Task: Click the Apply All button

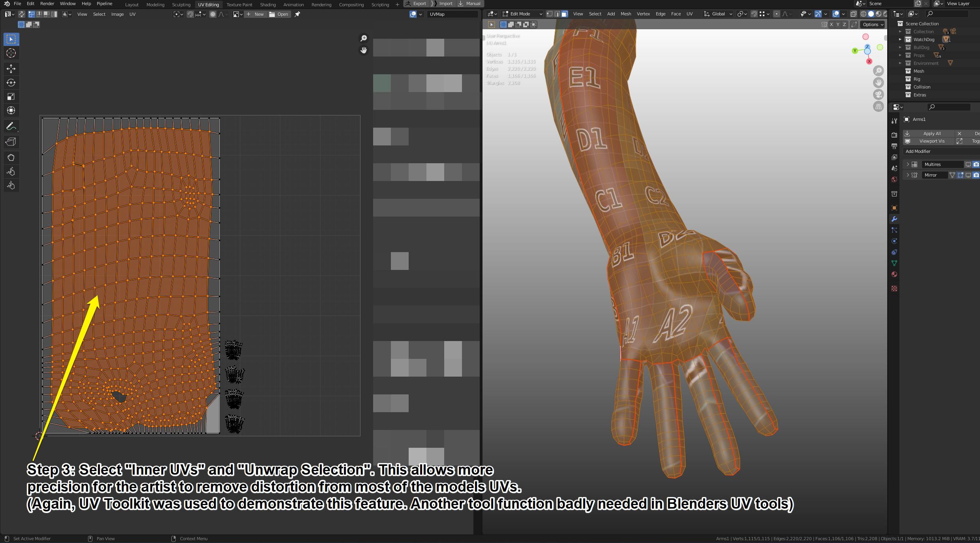Action: (x=928, y=134)
